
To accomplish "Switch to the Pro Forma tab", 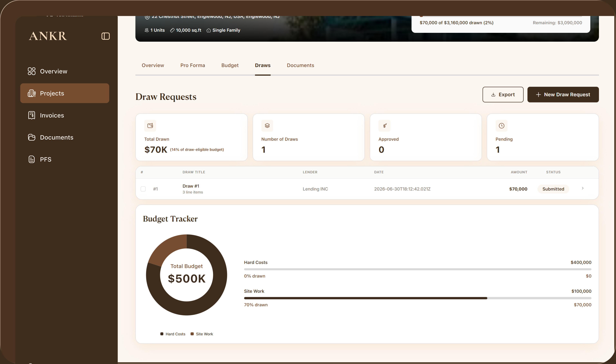I will [x=193, y=65].
